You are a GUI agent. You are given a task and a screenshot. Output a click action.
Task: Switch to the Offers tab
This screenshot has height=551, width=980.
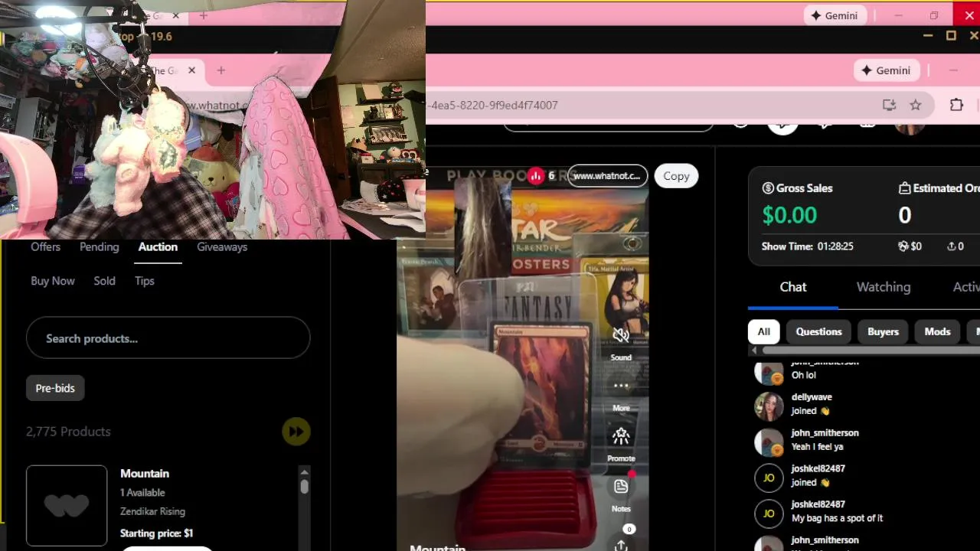[45, 246]
